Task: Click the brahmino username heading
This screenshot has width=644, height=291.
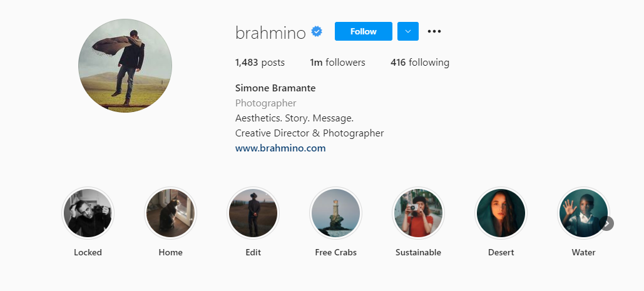Action: click(270, 33)
